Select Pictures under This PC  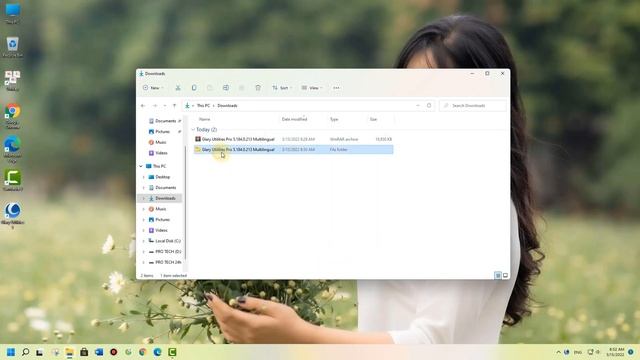click(x=159, y=220)
